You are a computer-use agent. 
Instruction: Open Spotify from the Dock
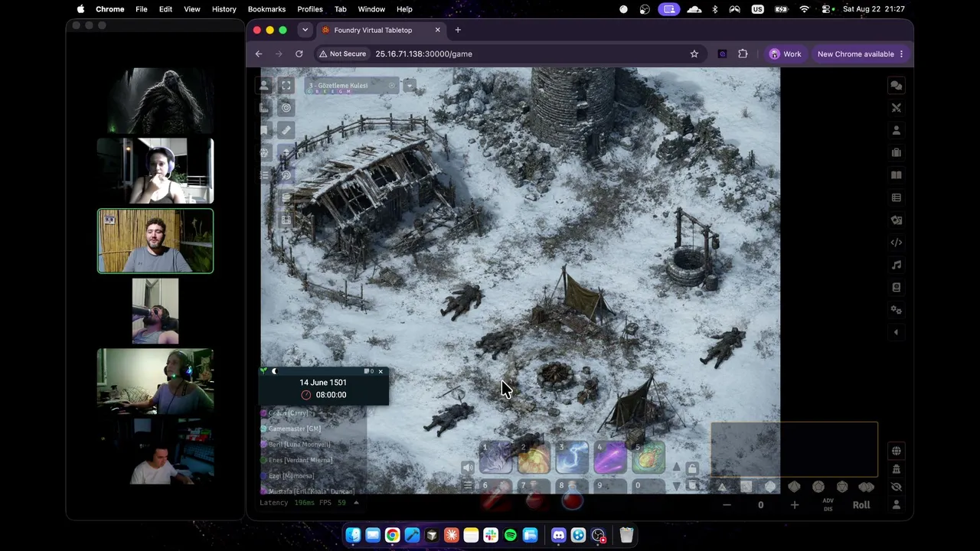click(511, 535)
